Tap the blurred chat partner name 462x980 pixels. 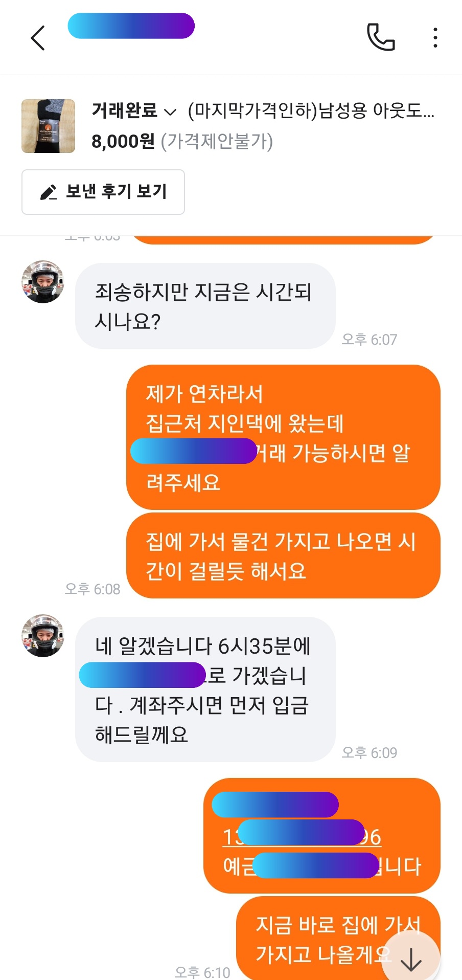(131, 26)
